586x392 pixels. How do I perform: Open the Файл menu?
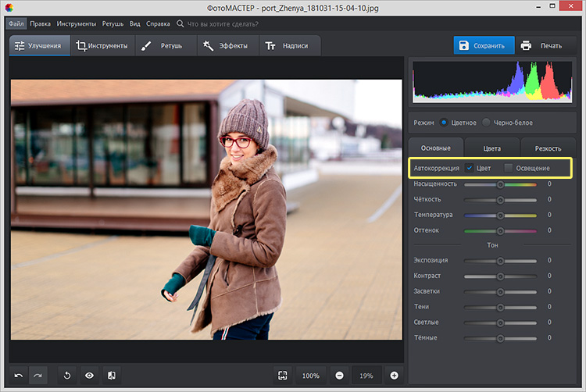click(x=16, y=24)
